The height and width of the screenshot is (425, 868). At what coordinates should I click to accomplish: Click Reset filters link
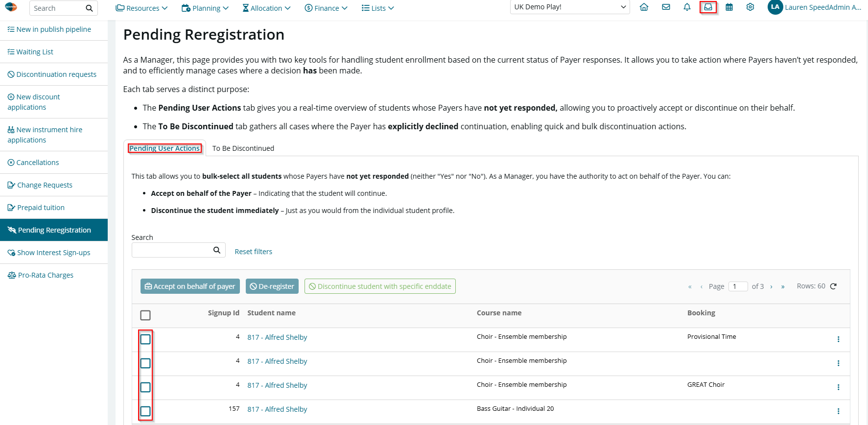tap(254, 252)
